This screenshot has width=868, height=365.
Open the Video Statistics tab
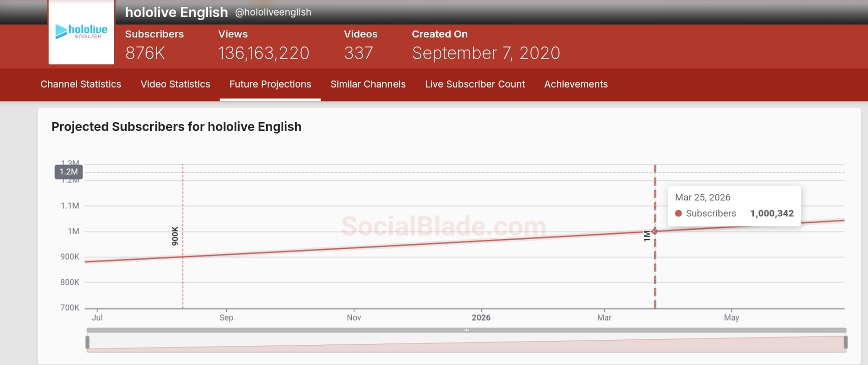click(175, 84)
